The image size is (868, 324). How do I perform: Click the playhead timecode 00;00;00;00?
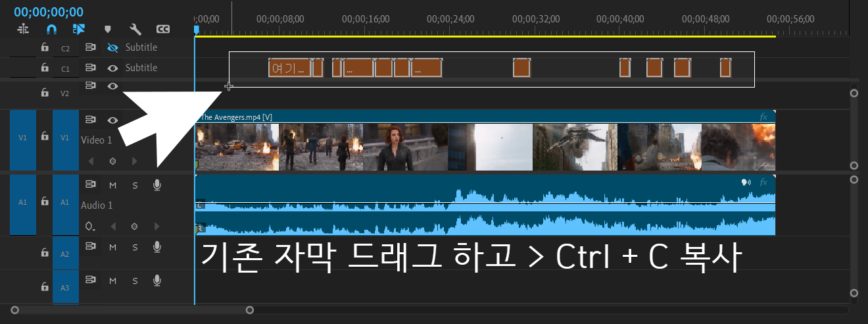tap(49, 12)
